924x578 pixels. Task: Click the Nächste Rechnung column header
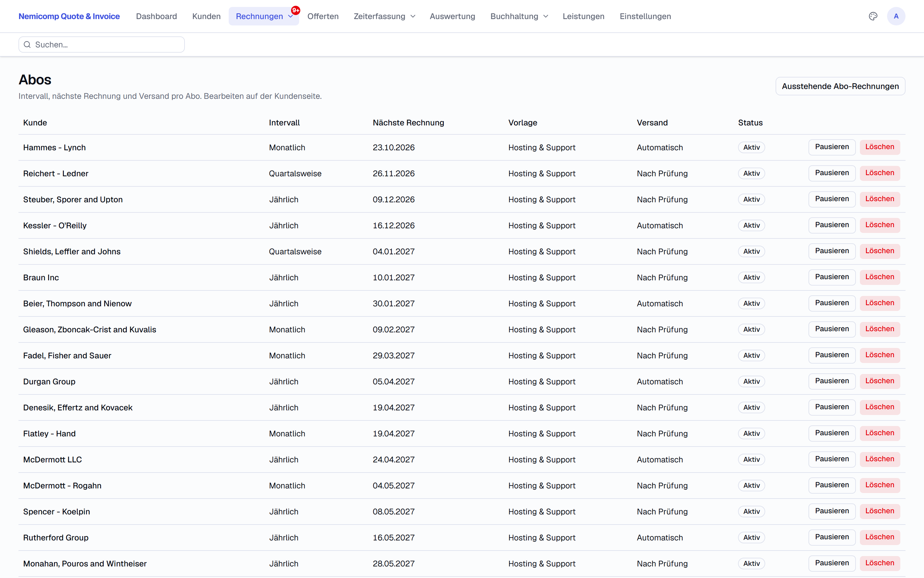(x=408, y=123)
